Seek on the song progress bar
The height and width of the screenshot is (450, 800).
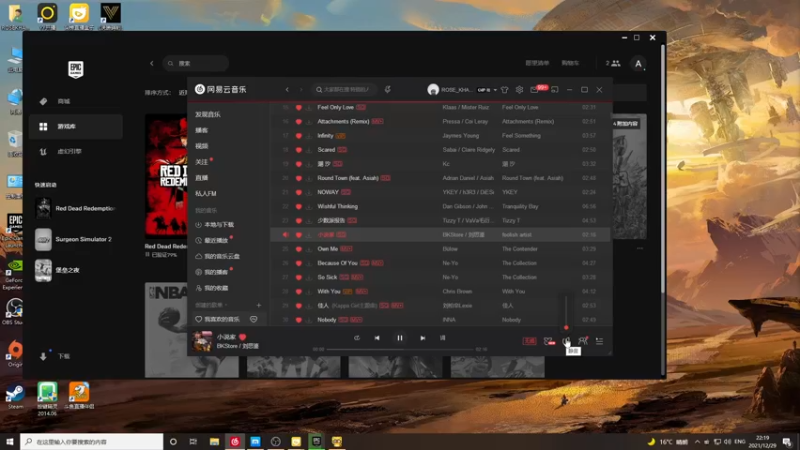click(400, 349)
